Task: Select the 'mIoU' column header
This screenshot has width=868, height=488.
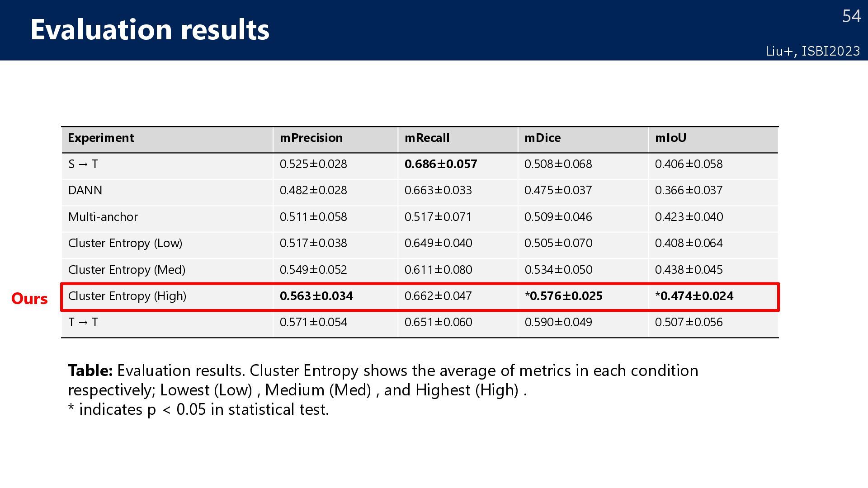Action: point(670,138)
